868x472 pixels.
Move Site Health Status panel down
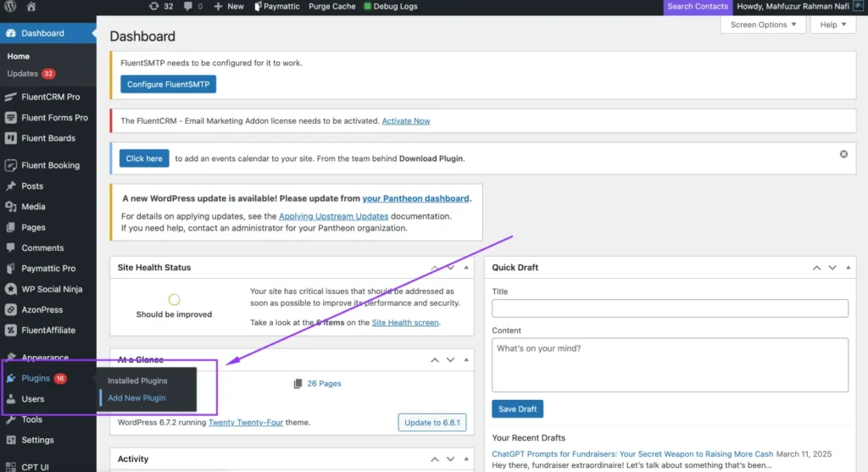coord(451,267)
